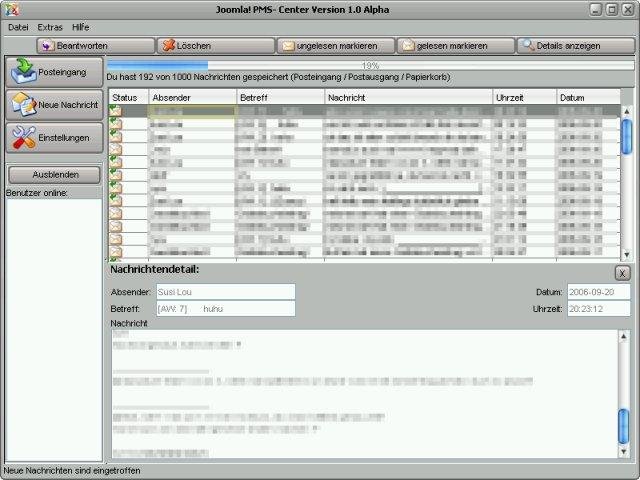Screen dimensions: 640x480
Task: Click the Uhrzeit field showing 20:23:12
Action: coord(598,309)
